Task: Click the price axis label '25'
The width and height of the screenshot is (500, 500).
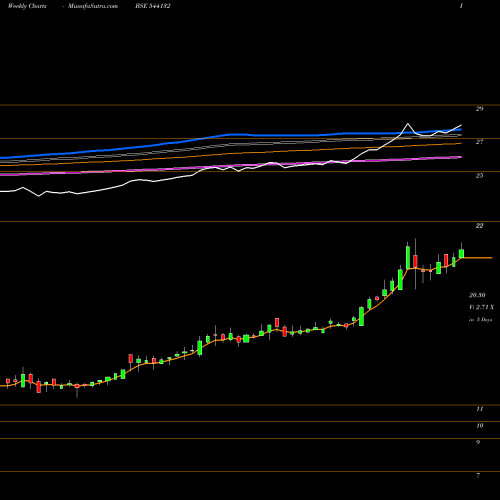Action: click(479, 175)
